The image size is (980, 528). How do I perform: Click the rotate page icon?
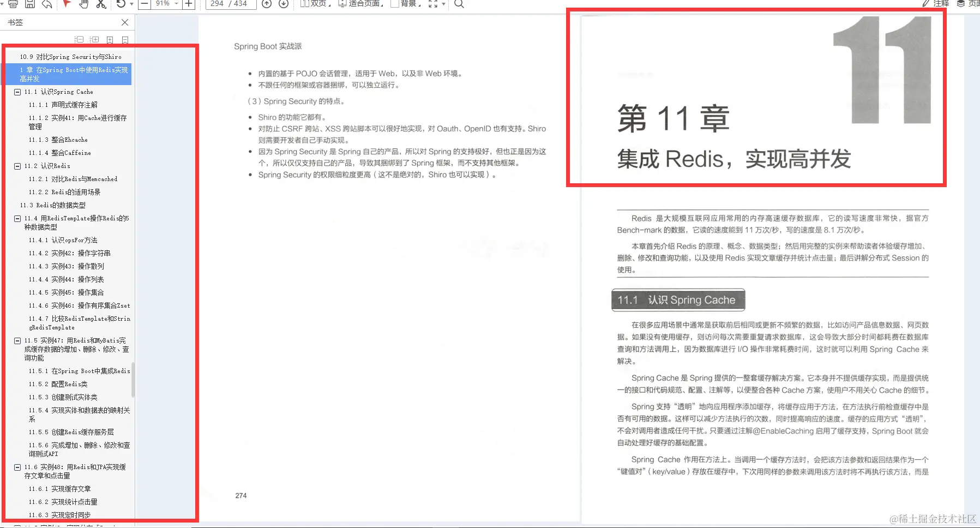pos(121,4)
